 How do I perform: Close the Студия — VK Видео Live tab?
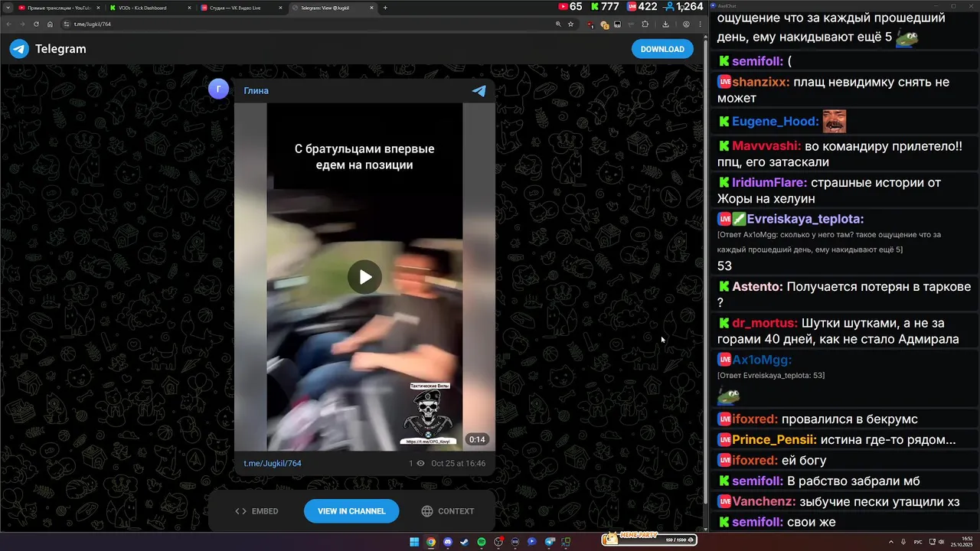[282, 8]
